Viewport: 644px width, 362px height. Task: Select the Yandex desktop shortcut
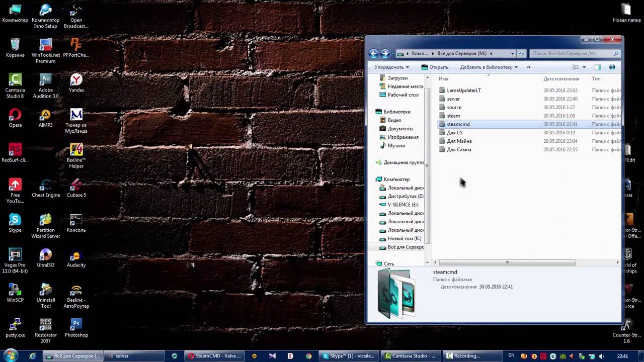tap(76, 82)
